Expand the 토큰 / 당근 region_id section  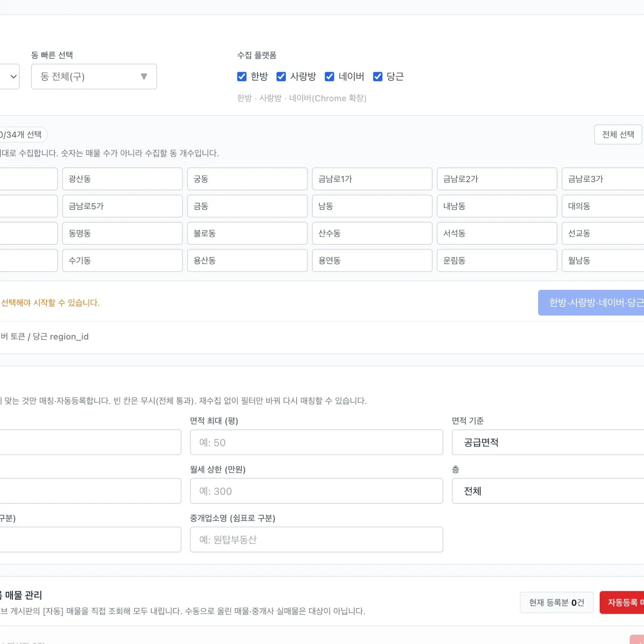coord(44,336)
